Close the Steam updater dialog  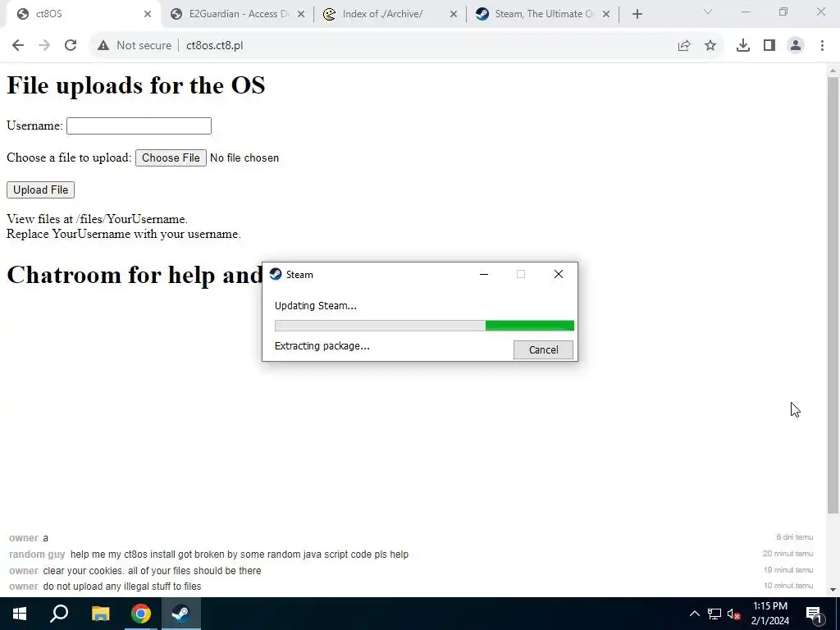pyautogui.click(x=558, y=274)
